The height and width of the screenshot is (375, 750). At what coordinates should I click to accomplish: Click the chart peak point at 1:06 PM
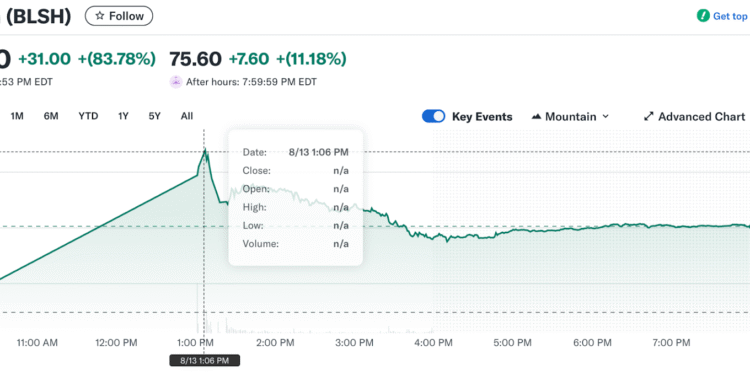(205, 150)
